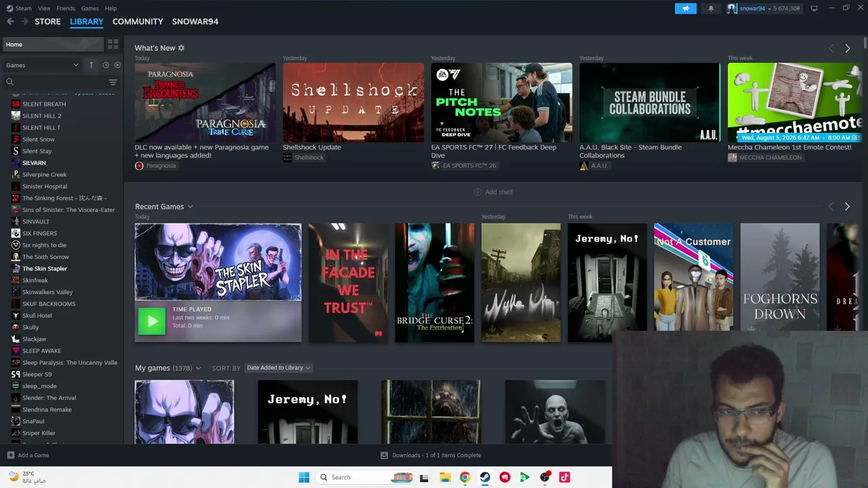
Task: Select the LIBRARY tab
Action: 87,22
